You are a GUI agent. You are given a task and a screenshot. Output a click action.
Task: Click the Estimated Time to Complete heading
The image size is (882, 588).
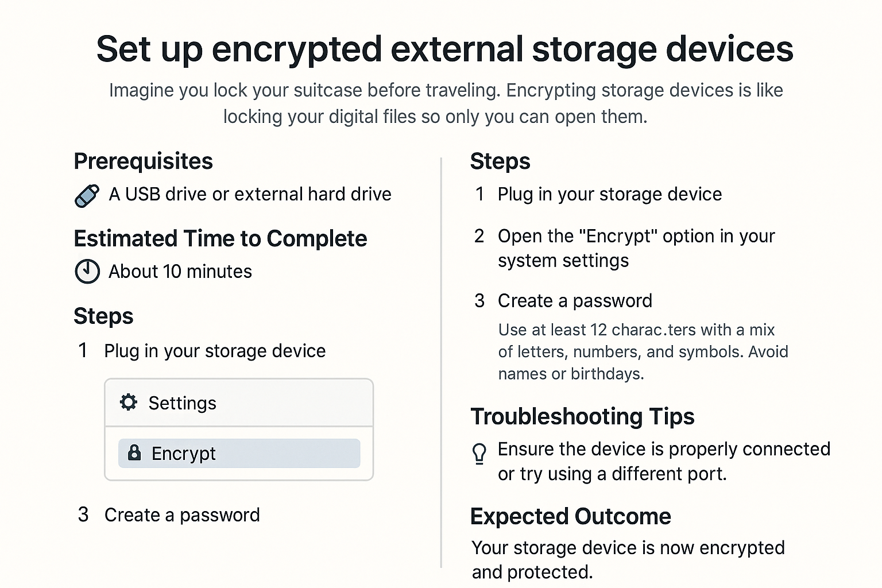point(220,239)
